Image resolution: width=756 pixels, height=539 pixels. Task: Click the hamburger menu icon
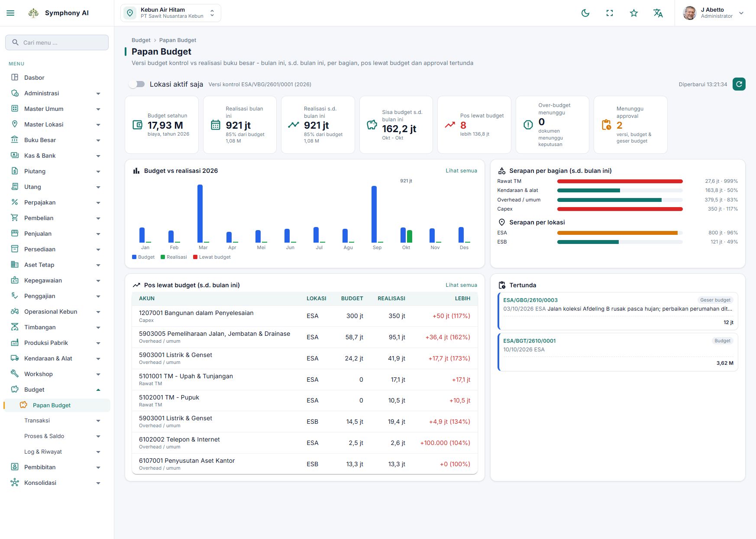11,13
